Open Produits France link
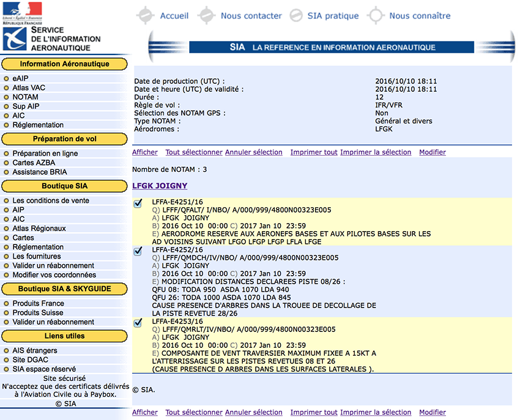Viewport: 520px width, 420px height. pos(39,303)
